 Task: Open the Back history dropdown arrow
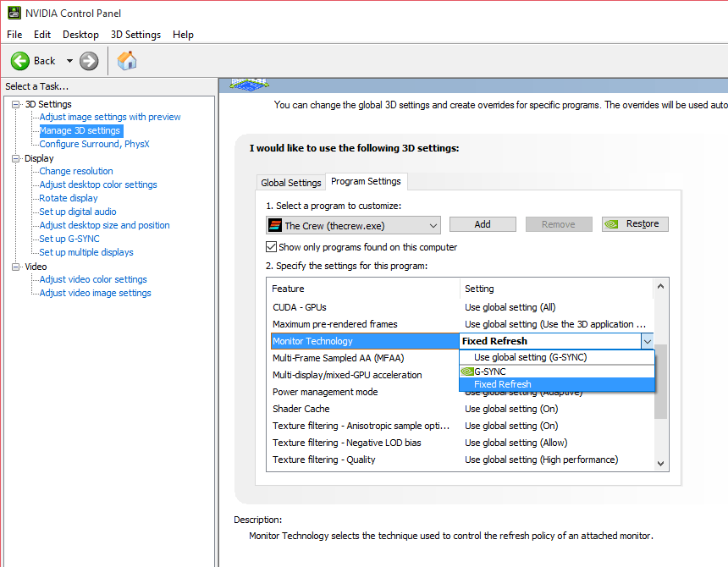pyautogui.click(x=69, y=61)
